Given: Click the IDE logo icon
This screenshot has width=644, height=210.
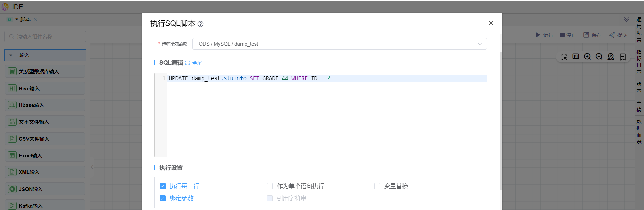Looking at the screenshot, I should tap(5, 7).
